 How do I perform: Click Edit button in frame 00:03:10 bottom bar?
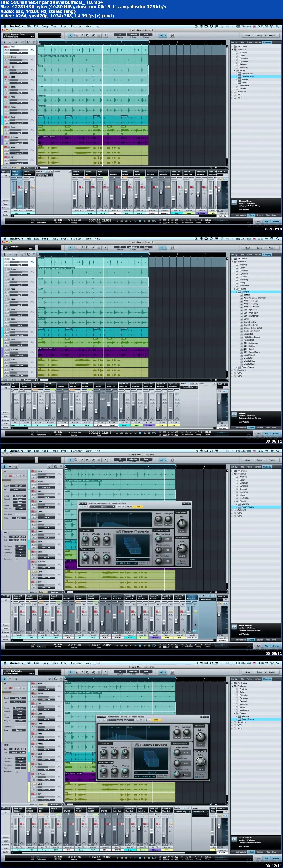[259, 221]
